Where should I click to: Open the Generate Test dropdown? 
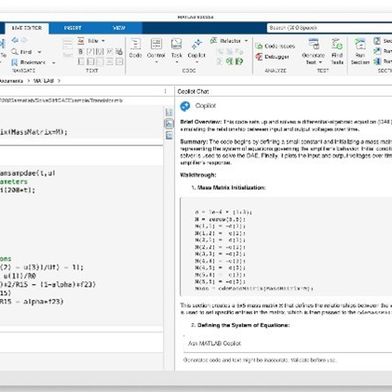(x=320, y=62)
